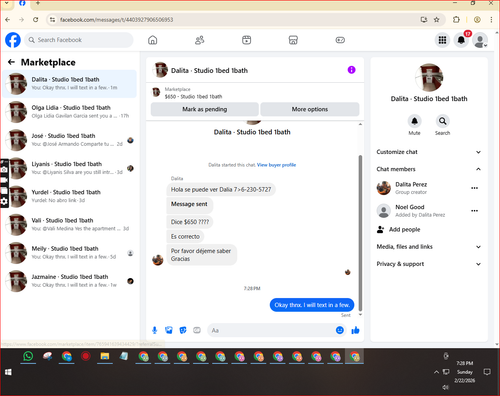500x396 pixels.
Task: Open the José conversation
Action: (69, 140)
